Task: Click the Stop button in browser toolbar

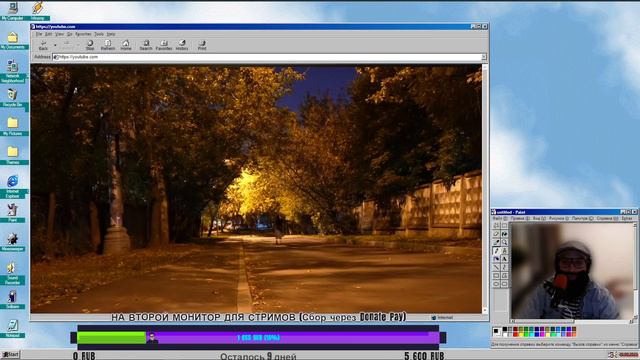Action: click(90, 45)
